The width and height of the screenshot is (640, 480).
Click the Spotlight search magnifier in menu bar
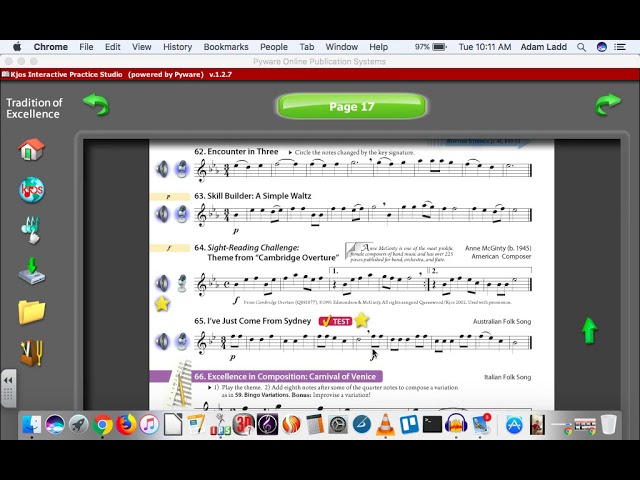click(581, 47)
